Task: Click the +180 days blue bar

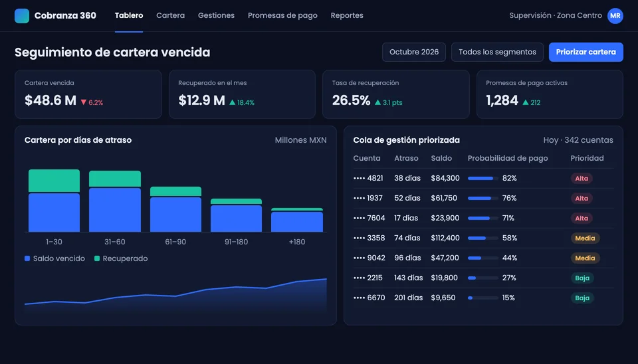Action: tap(297, 222)
